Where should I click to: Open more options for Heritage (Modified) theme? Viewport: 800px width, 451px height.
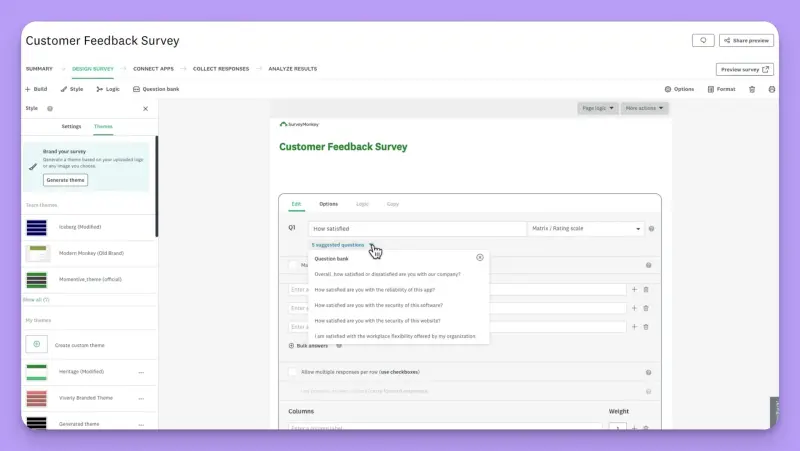(x=141, y=372)
